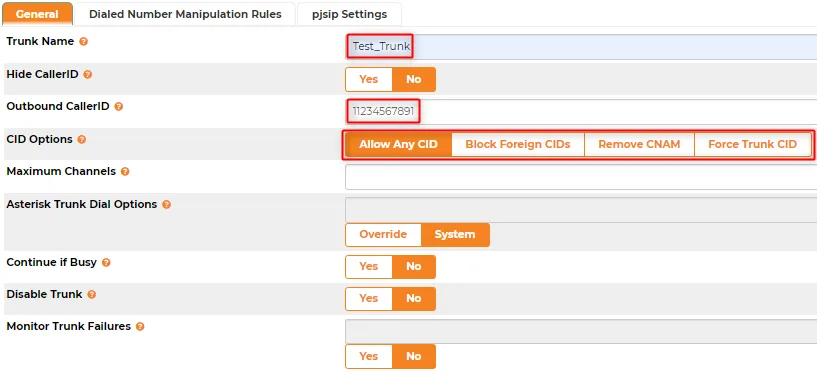Switch to the General tab
Viewport: 817px width, 373px height.
(37, 14)
